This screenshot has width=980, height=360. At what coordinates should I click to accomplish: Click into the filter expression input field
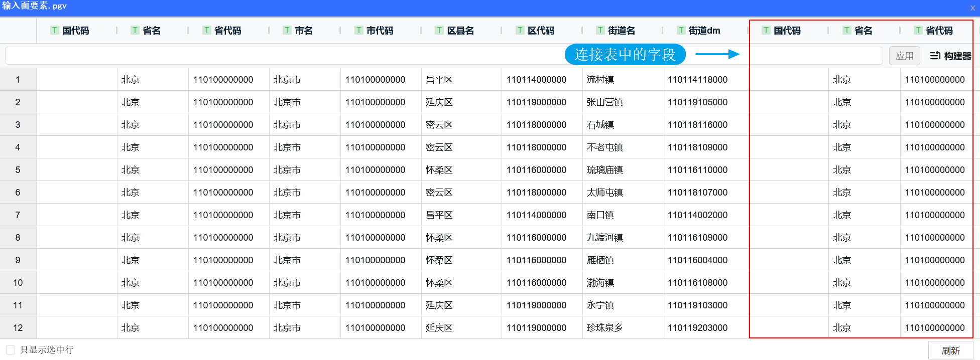[281, 56]
